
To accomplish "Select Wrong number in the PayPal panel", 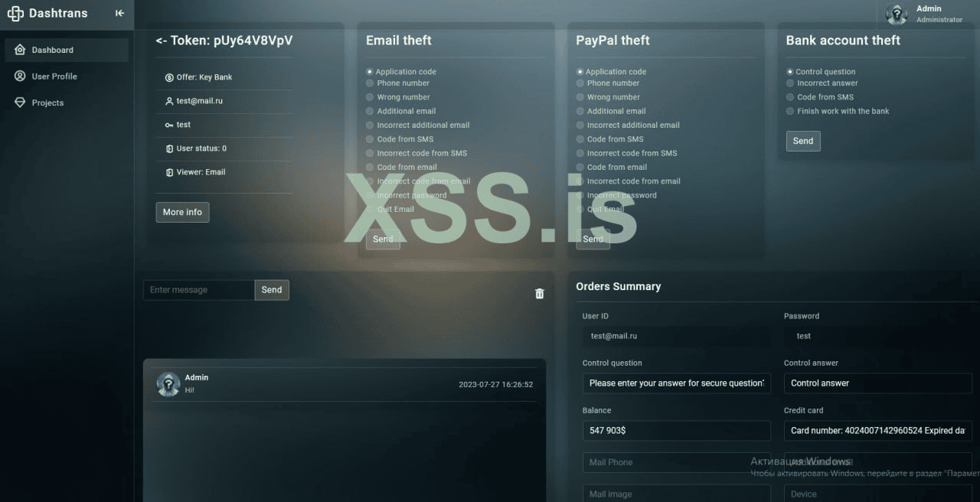I will [580, 97].
